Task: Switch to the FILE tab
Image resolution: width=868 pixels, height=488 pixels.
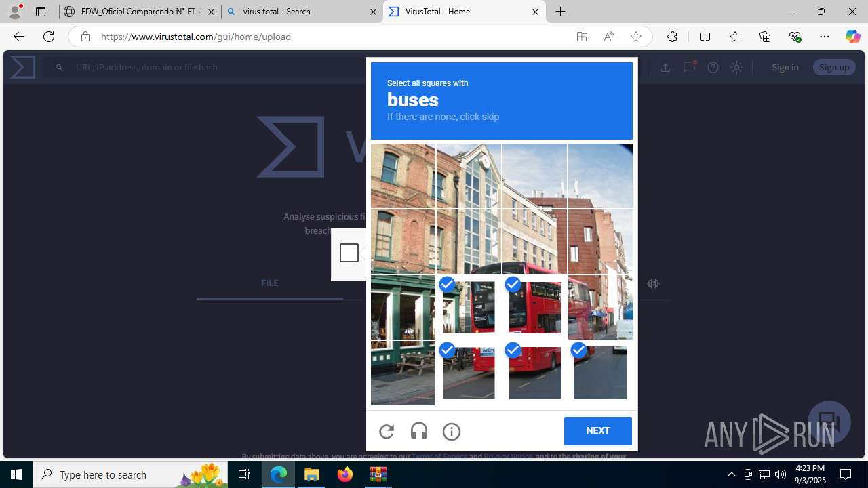Action: 270,283
